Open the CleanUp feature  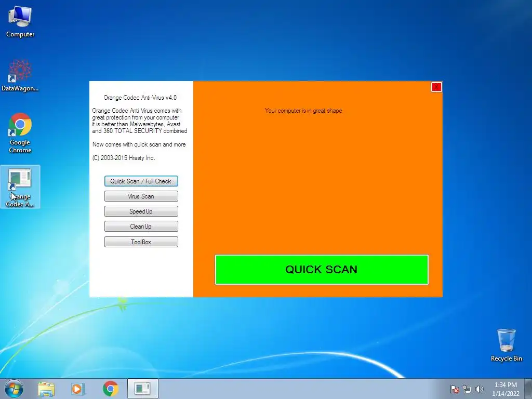(x=141, y=227)
